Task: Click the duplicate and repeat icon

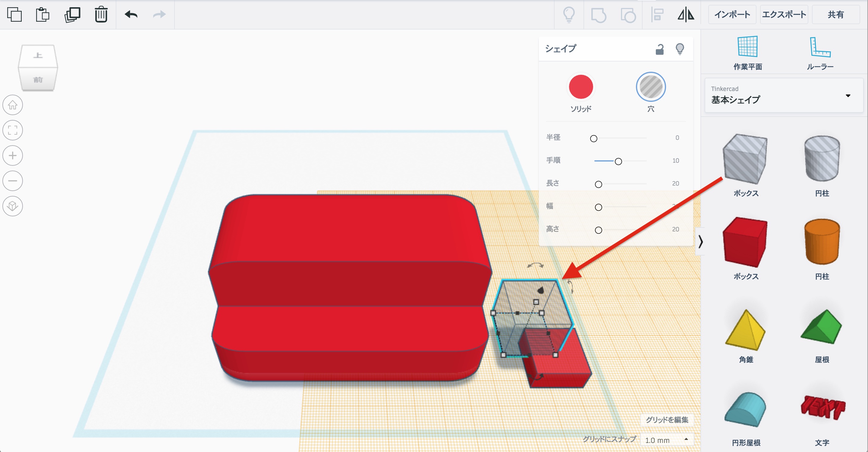Action: pyautogui.click(x=72, y=14)
